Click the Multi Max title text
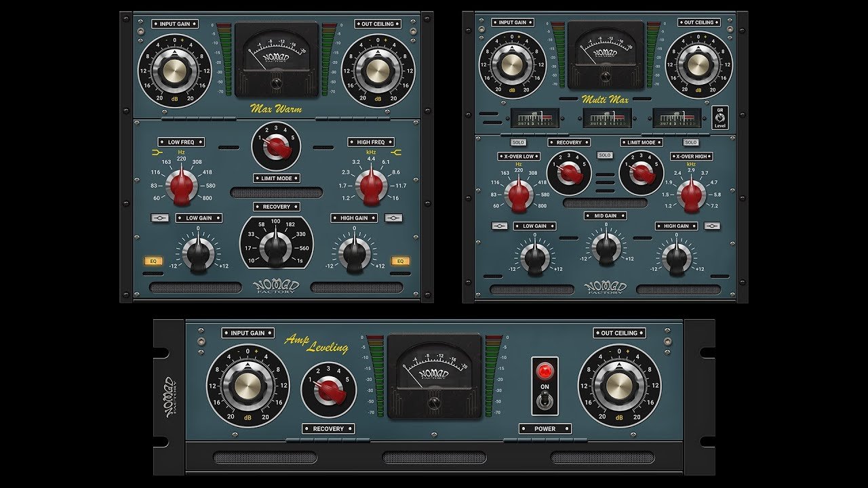 (x=606, y=100)
